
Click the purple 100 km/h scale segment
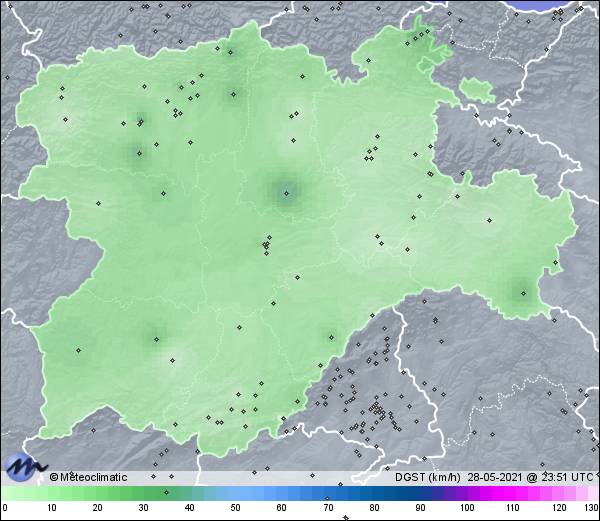click(x=466, y=494)
